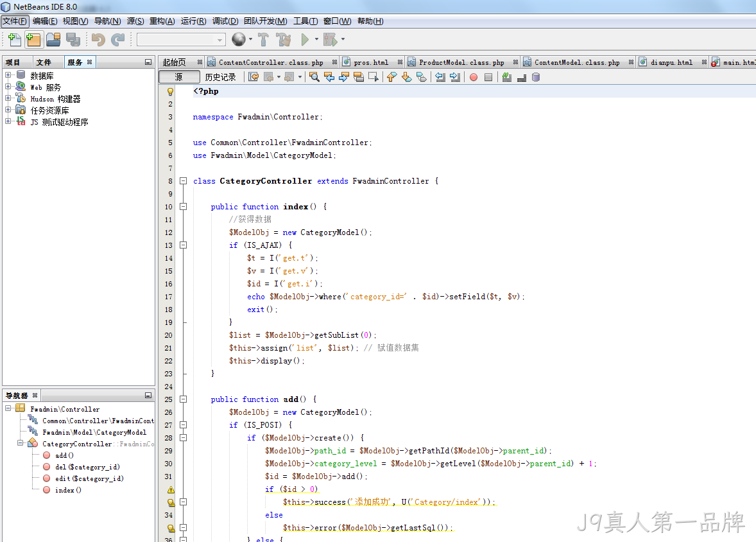This screenshot has width=756, height=542.
Task: Click the Save All disk icon
Action: 73,39
